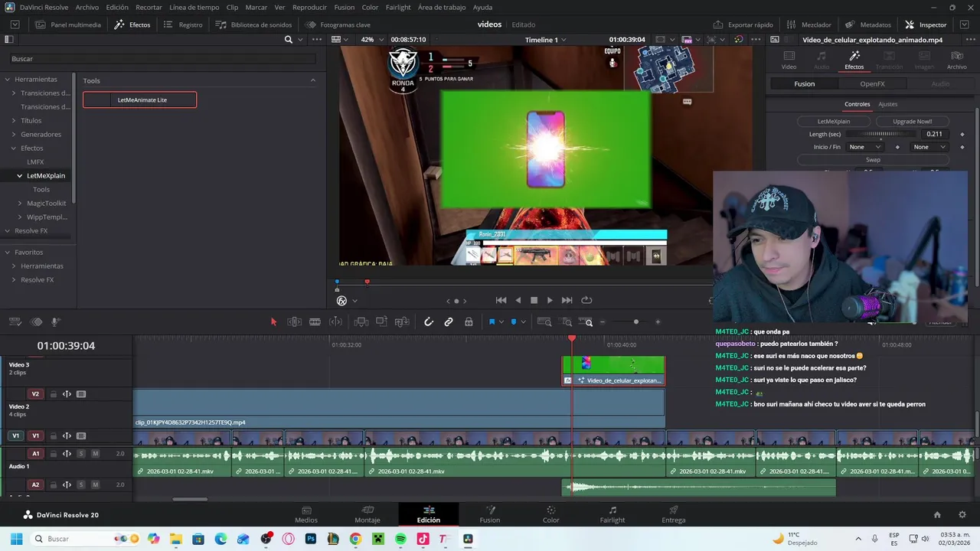Select the LetMeAnimate Lite effect
Screen dimensions: 980x551
139,100
